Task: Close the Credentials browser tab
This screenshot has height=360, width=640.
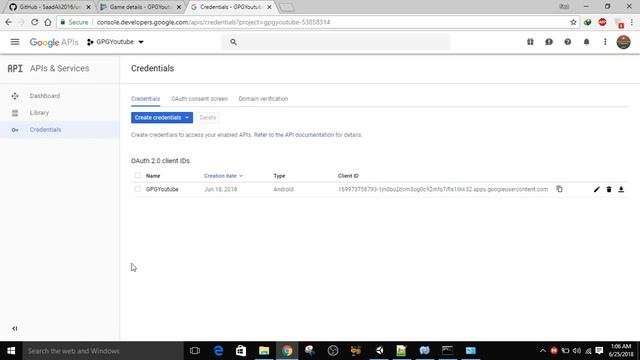Action: coord(269,7)
